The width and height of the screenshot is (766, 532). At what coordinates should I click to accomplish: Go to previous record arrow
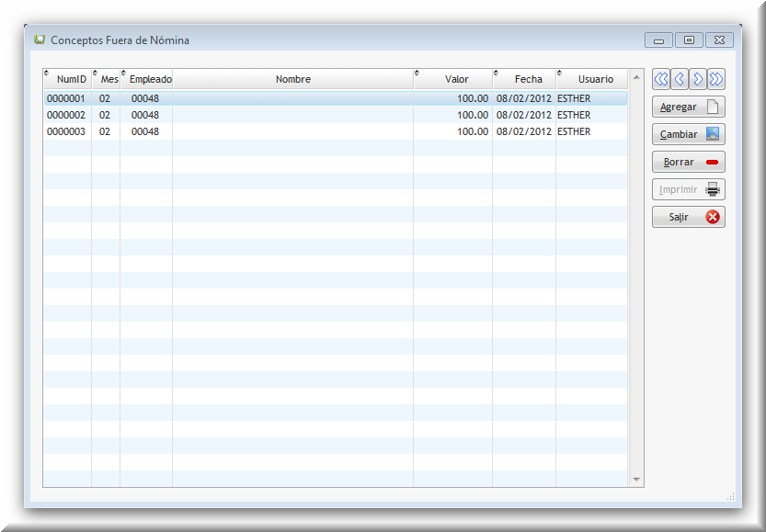tap(680, 79)
